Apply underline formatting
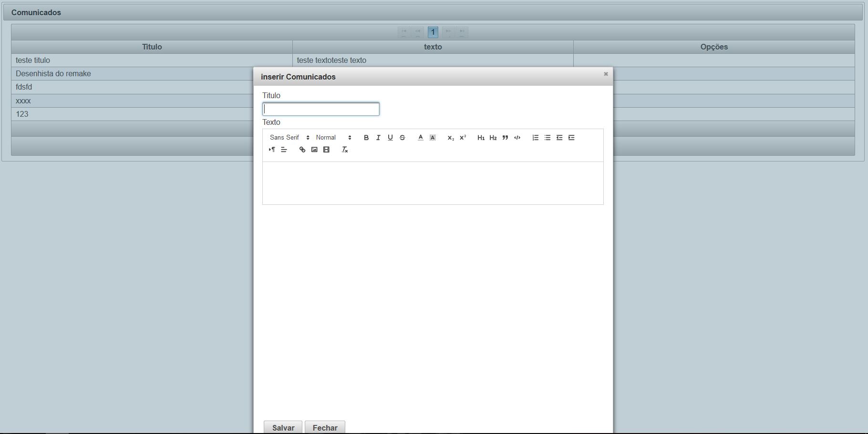The image size is (868, 434). (x=390, y=138)
